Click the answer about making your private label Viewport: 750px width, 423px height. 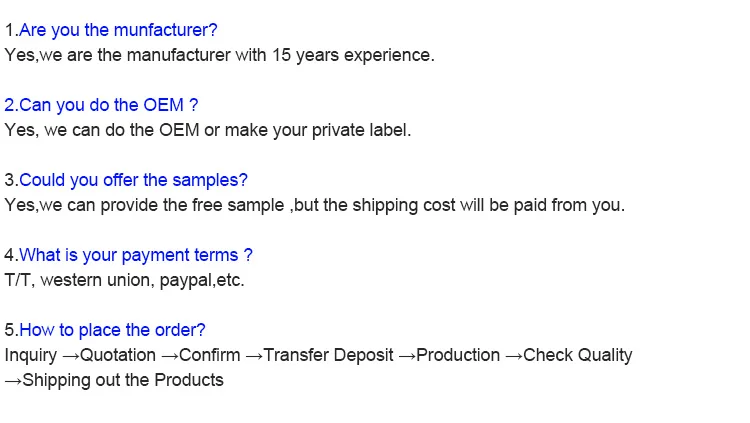click(208, 130)
